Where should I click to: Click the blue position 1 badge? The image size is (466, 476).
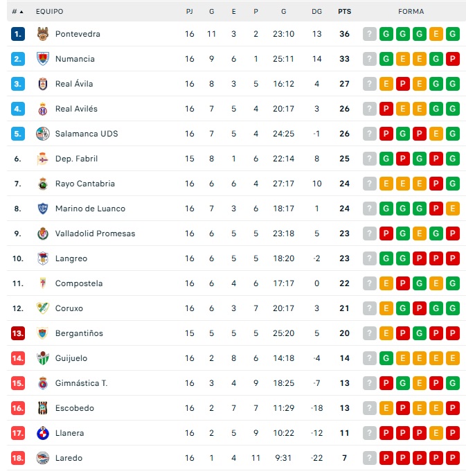18,34
